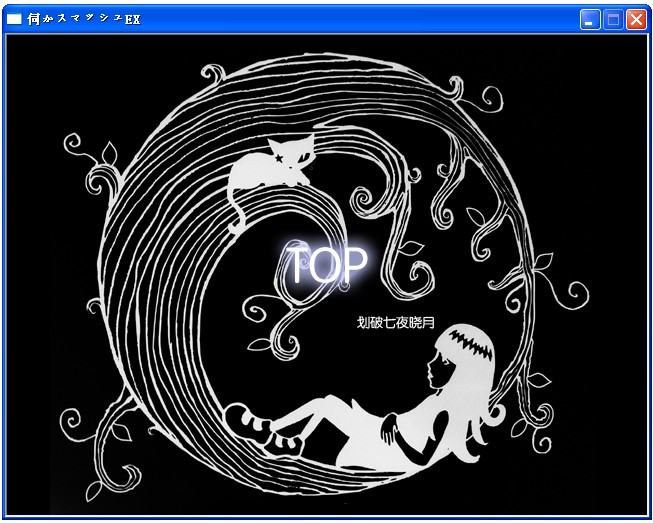This screenshot has height=523, width=653.
Task: Minimize the 何かスマッシュEX window
Action: 590,20
